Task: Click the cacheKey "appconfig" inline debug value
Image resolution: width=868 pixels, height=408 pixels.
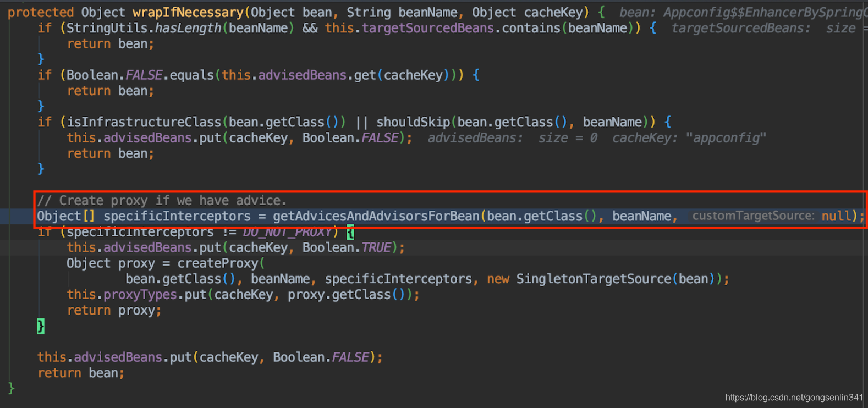Action: [x=689, y=138]
